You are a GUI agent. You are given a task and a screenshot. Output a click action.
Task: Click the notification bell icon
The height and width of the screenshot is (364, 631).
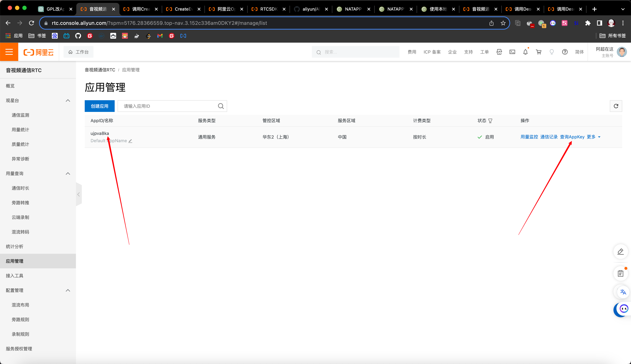pyautogui.click(x=525, y=52)
